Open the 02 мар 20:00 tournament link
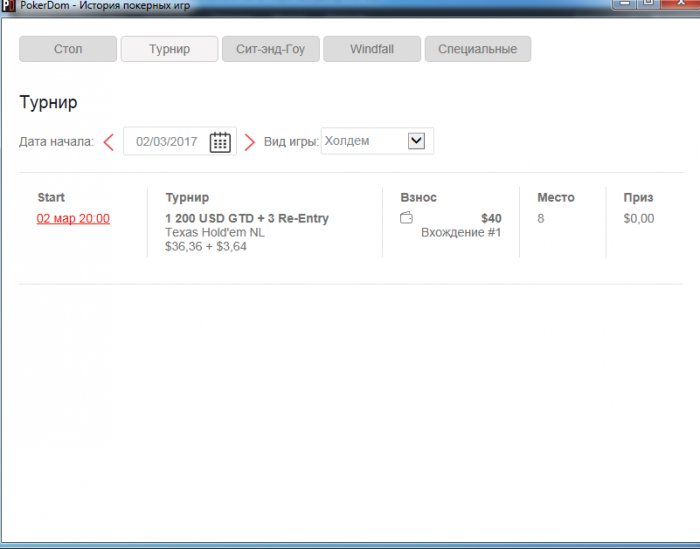 (x=73, y=219)
